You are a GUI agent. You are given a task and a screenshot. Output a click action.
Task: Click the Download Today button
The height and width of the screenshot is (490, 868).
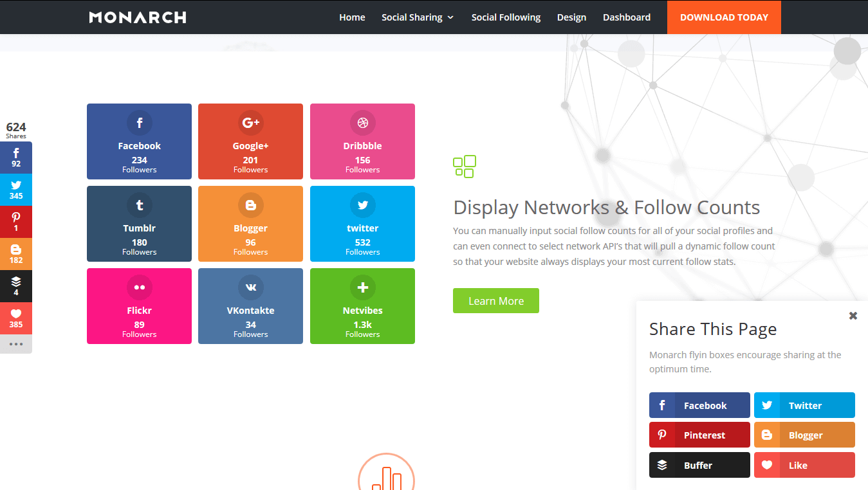tap(724, 17)
